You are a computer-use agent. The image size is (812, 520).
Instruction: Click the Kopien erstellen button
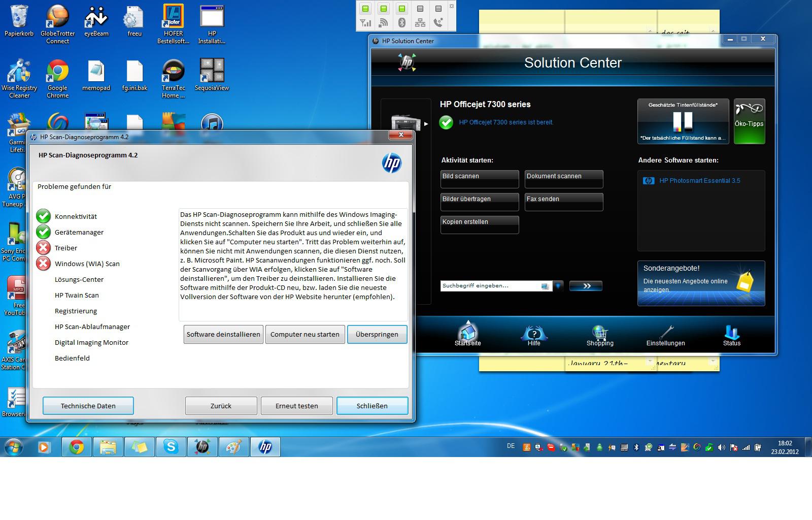(x=480, y=224)
